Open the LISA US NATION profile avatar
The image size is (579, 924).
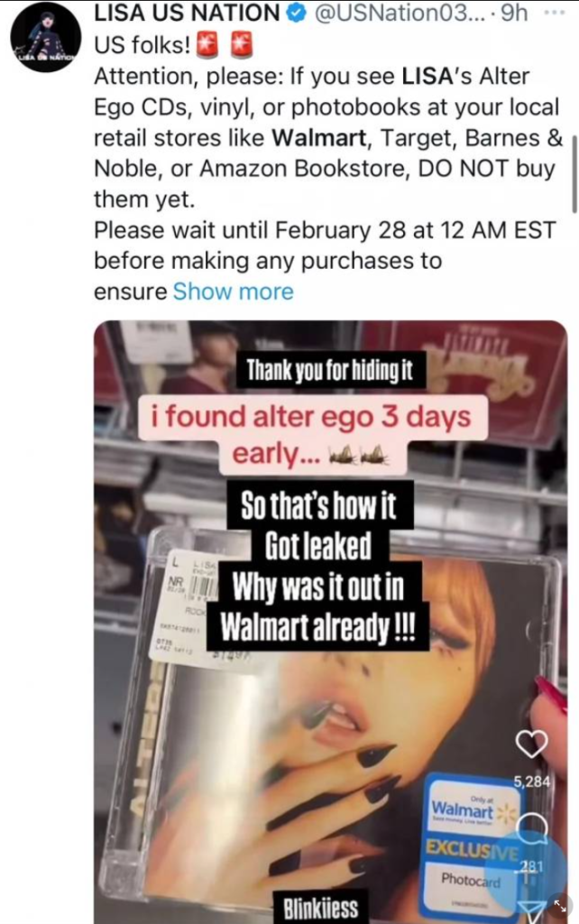point(46,36)
